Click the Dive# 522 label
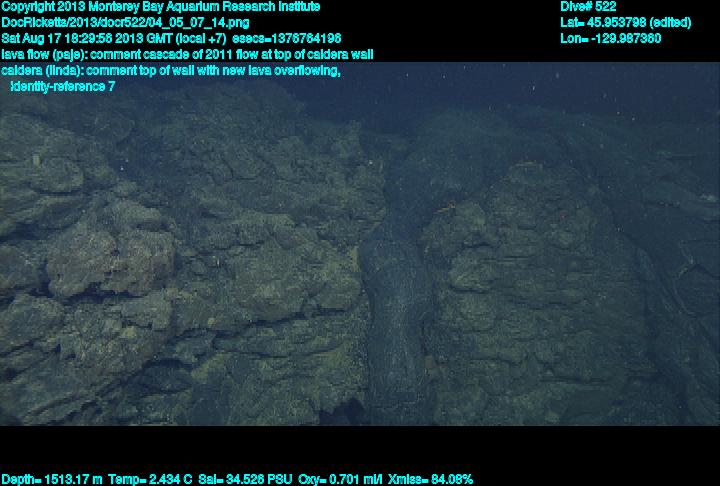Viewport: 720px width, 486px height. click(x=588, y=7)
